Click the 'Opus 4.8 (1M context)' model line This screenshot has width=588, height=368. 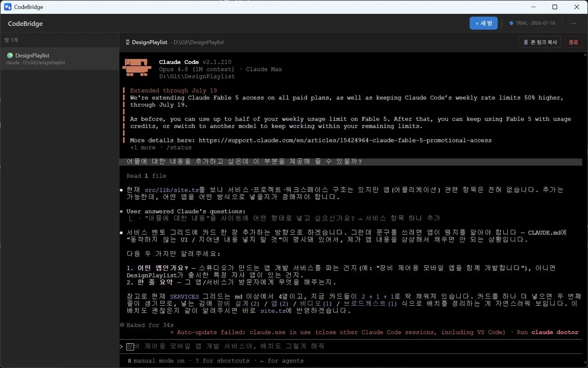pos(196,69)
